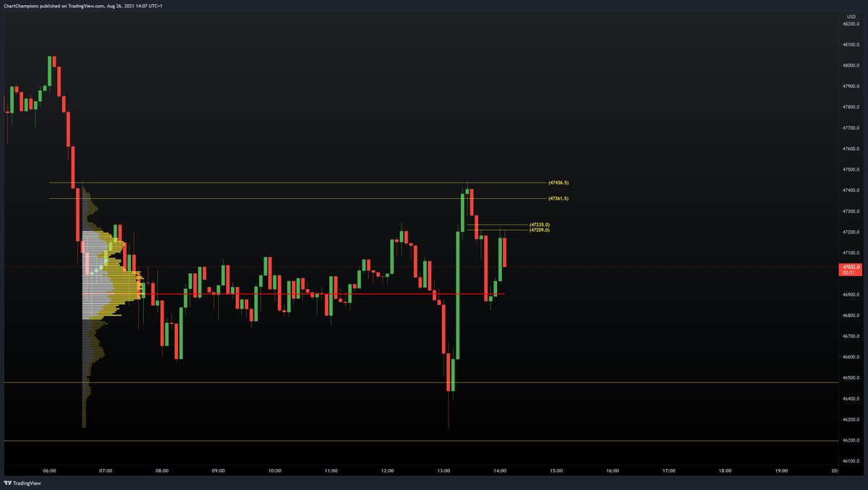The image size is (868, 490).
Task: Click the 46300.0 price axis label
Action: pos(850,420)
